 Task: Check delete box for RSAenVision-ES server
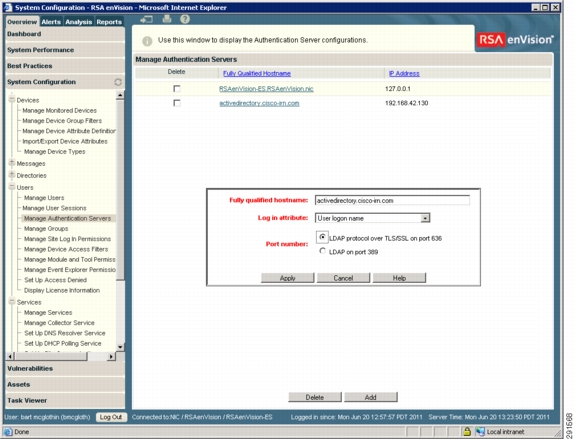(x=177, y=89)
